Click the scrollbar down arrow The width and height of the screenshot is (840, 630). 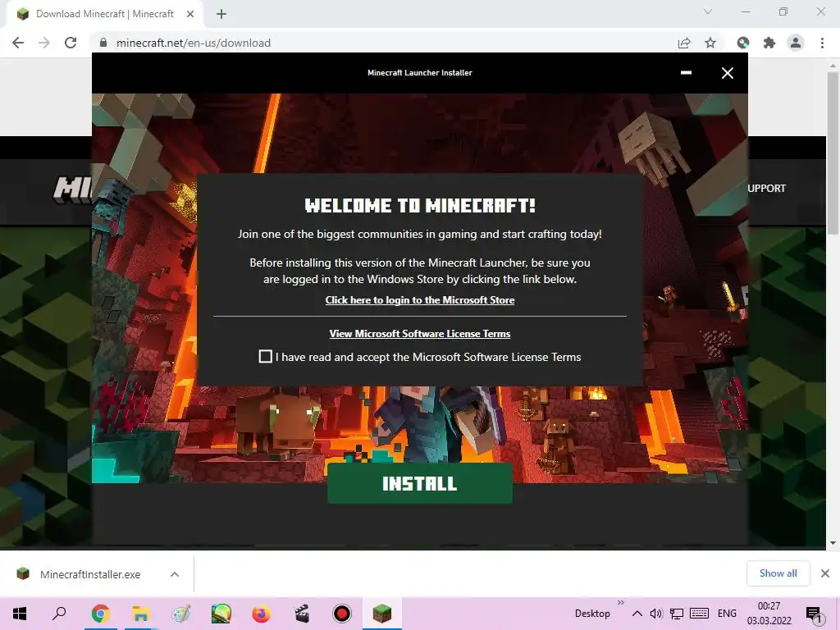pos(833,543)
